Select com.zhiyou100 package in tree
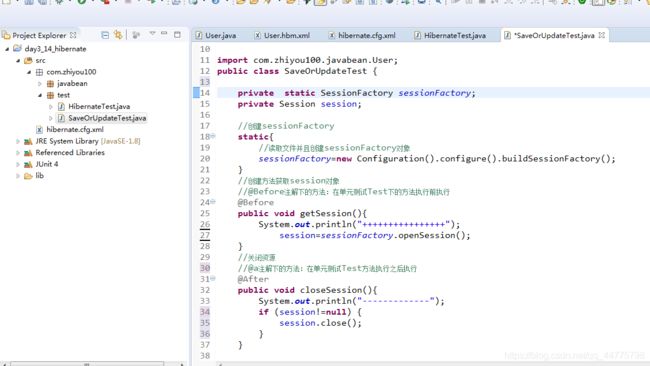 [x=71, y=72]
